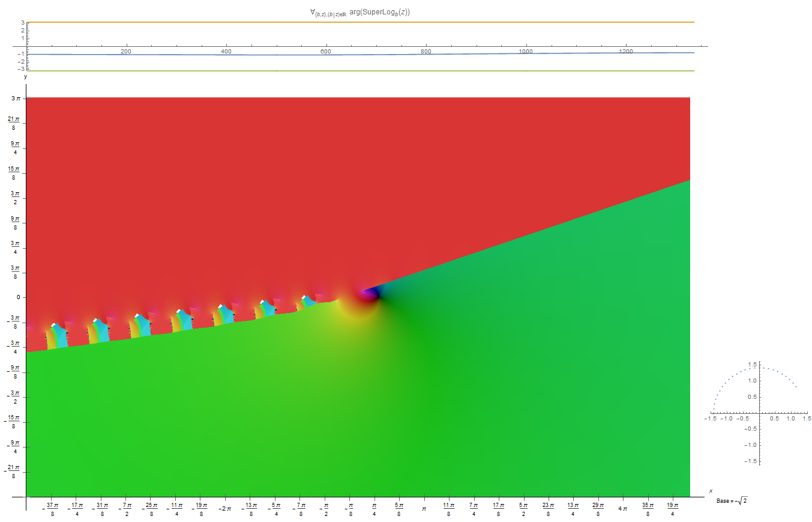Click the blue curve in top plot
The width and height of the screenshot is (812, 522).
pyautogui.click(x=360, y=55)
